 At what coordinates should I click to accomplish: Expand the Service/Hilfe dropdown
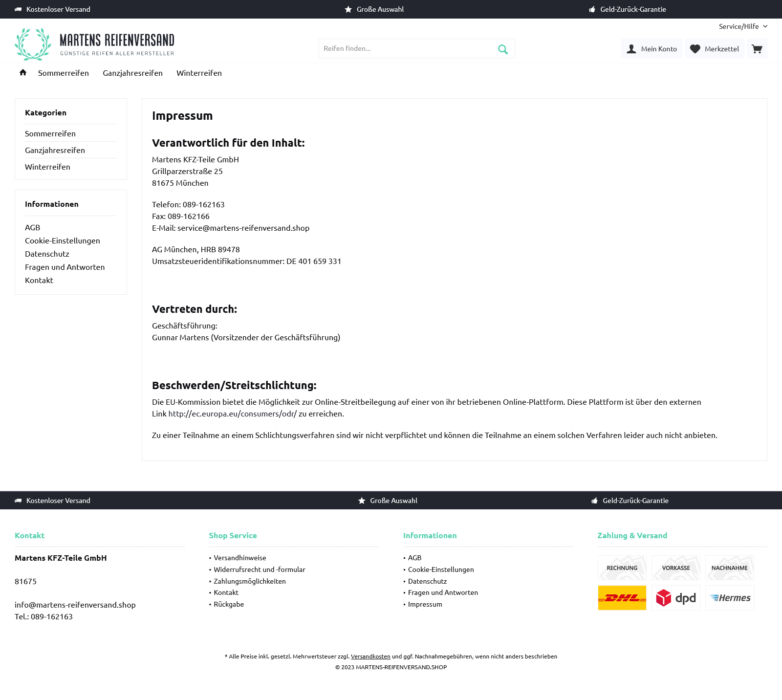pos(743,26)
